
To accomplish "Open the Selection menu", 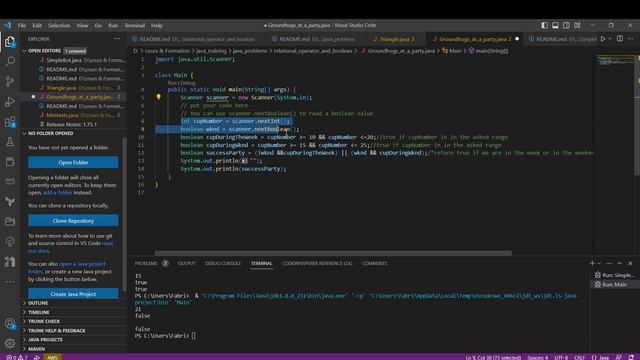I will (x=59, y=25).
